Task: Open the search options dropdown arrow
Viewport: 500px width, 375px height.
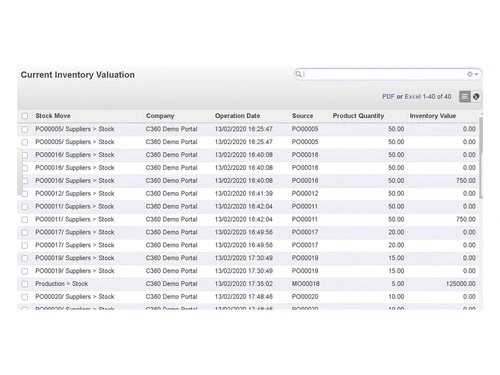Action: pyautogui.click(x=476, y=74)
